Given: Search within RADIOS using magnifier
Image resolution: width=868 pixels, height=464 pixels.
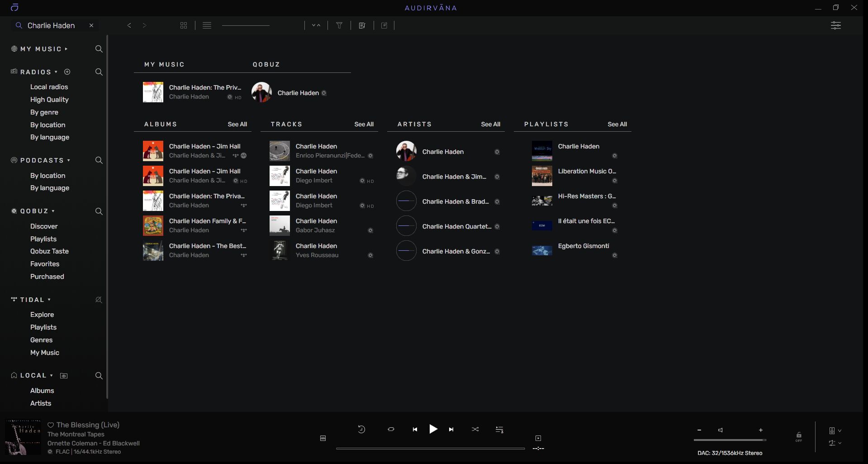Looking at the screenshot, I should click(x=99, y=72).
